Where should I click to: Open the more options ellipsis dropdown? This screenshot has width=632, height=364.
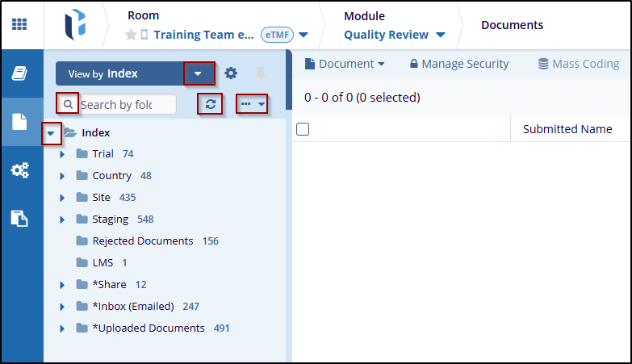click(x=252, y=104)
